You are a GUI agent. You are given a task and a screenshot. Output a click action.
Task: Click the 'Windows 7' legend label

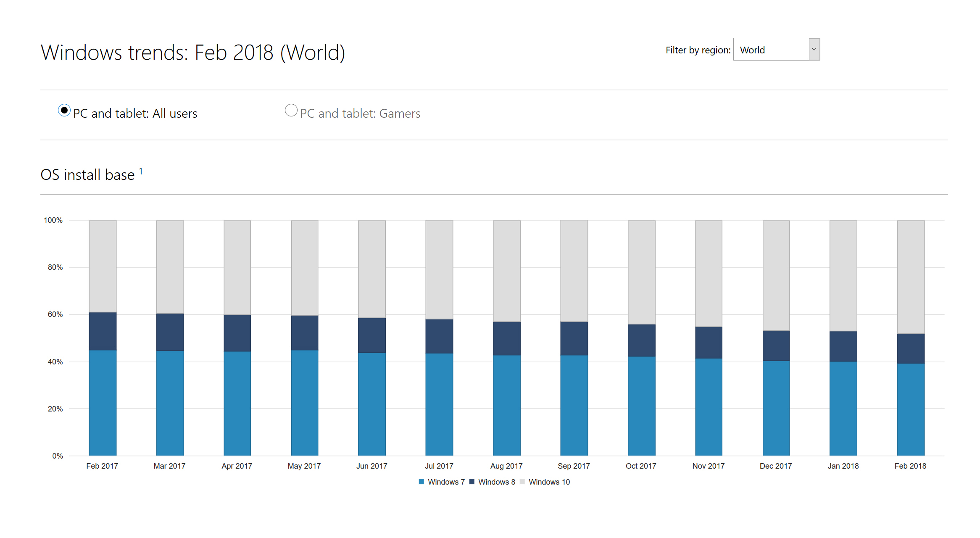446,482
